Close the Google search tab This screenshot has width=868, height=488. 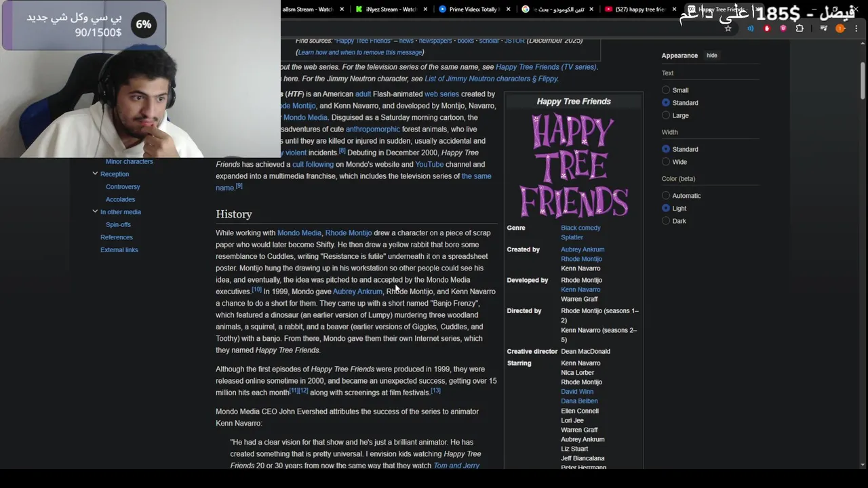coord(591,9)
